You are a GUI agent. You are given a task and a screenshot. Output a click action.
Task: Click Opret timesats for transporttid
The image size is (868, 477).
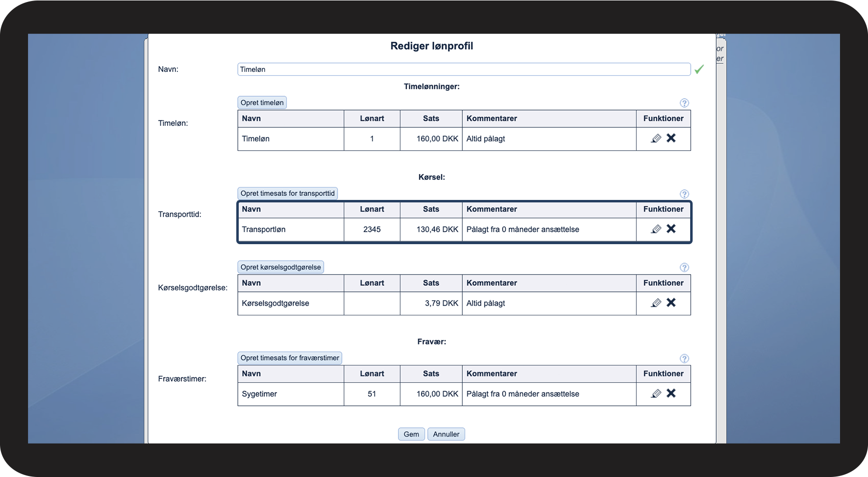[x=288, y=194]
